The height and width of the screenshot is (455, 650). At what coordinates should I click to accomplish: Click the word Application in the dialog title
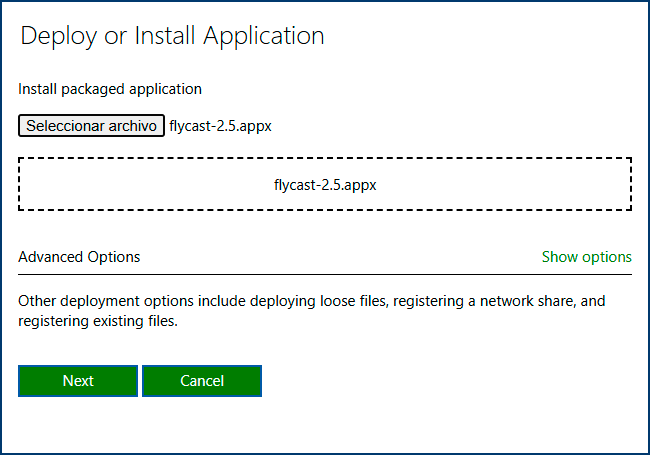click(264, 36)
